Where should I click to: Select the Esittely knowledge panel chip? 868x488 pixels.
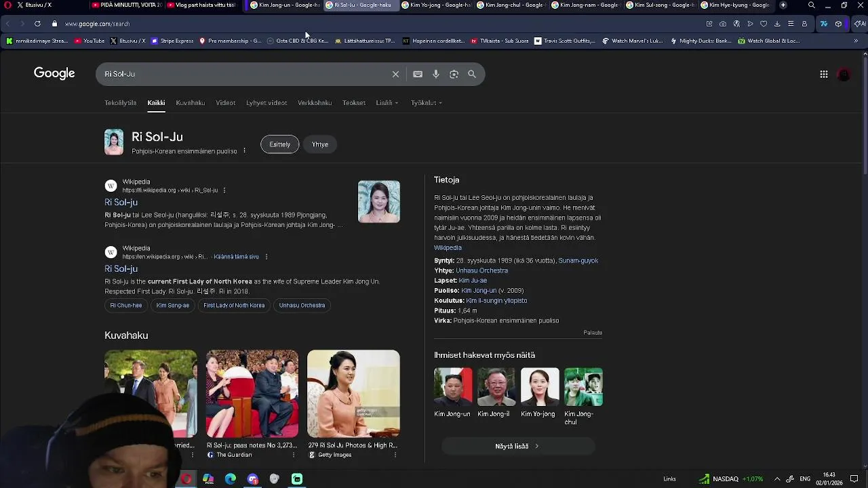click(x=279, y=144)
